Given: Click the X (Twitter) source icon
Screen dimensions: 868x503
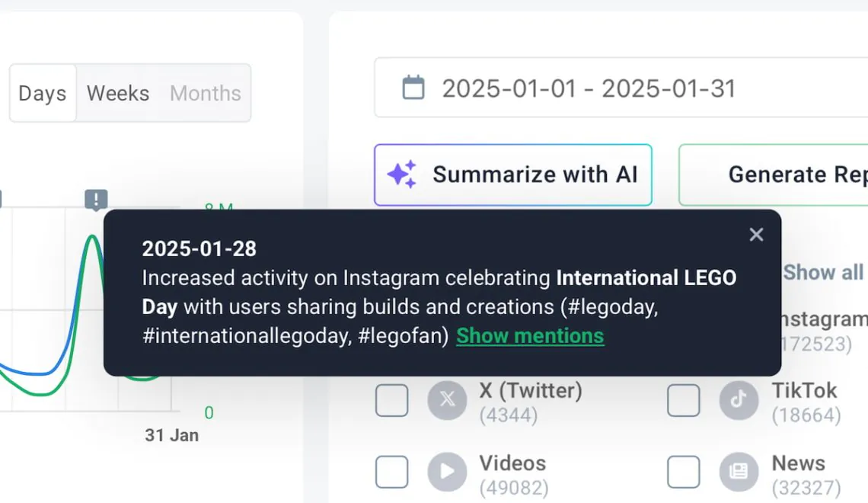Looking at the screenshot, I should (x=447, y=400).
